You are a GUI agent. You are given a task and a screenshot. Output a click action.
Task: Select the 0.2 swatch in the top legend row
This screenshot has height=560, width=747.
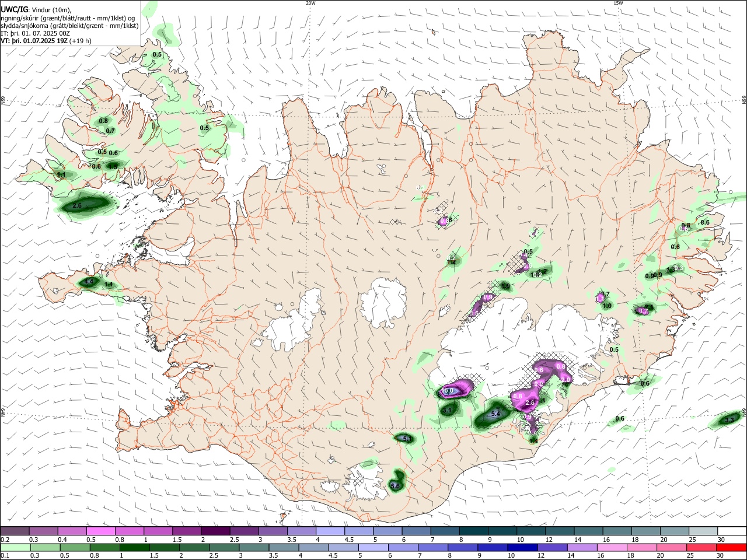[x=15, y=531]
